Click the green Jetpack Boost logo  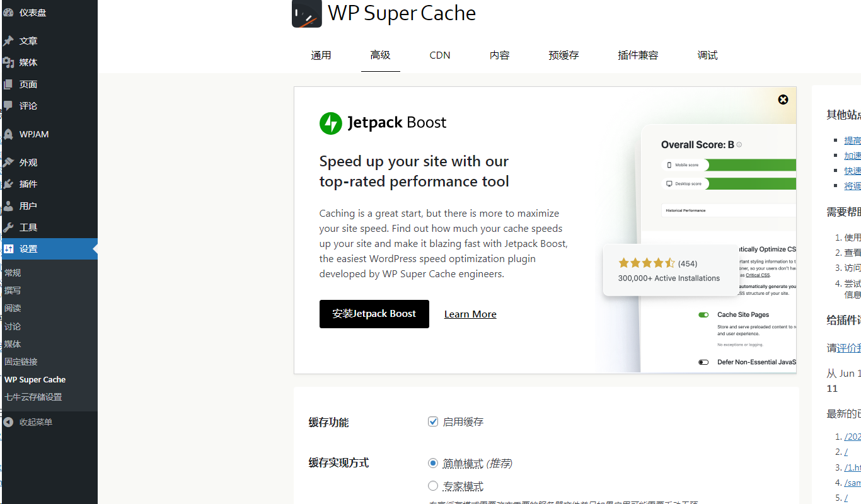330,123
